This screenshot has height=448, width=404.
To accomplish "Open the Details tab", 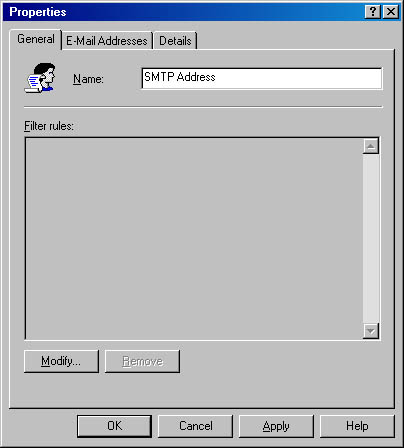I will [175, 41].
